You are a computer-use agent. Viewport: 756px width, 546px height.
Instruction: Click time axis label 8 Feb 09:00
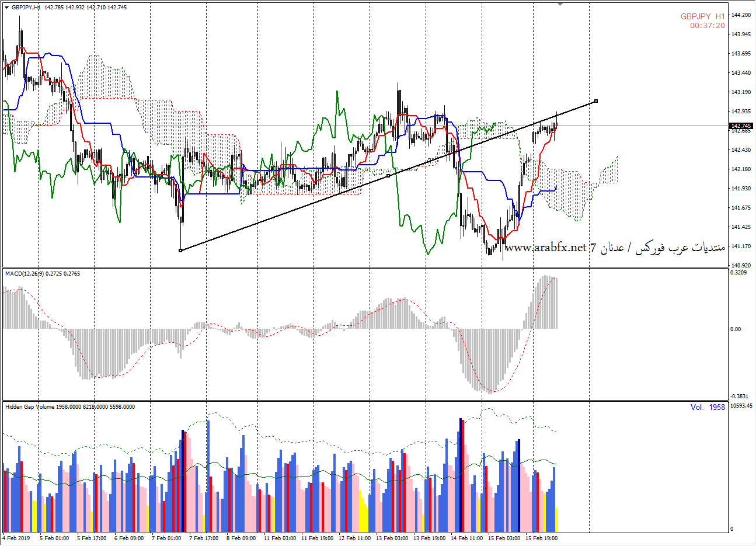pos(241,538)
